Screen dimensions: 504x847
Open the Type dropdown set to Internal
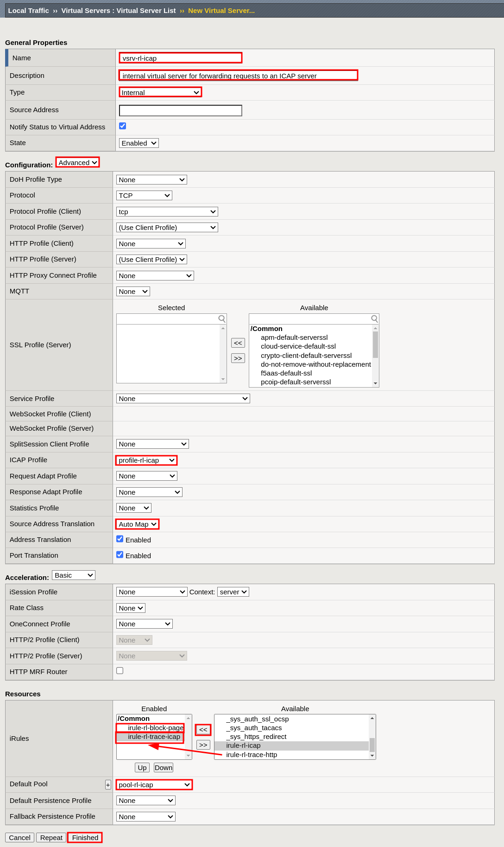(x=160, y=92)
